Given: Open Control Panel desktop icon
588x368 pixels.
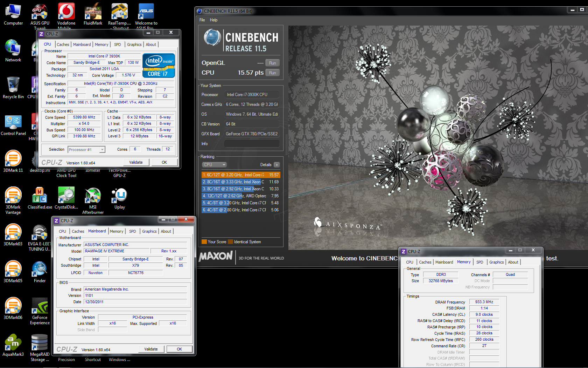Looking at the screenshot, I should [13, 125].
